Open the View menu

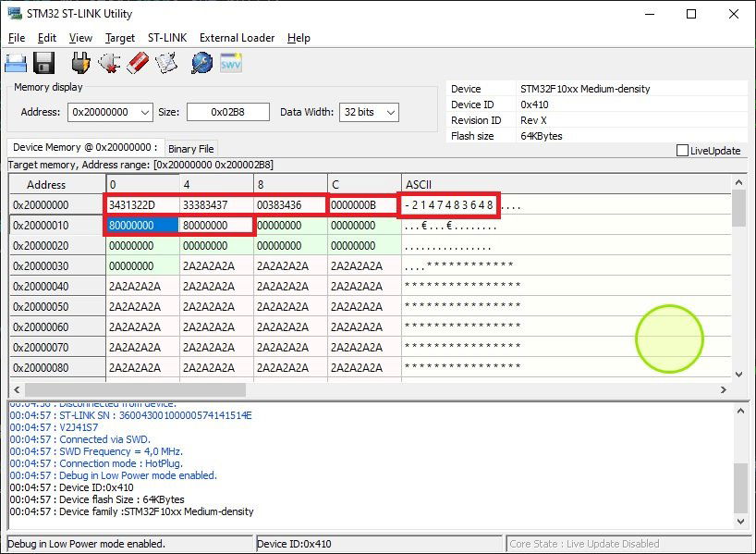click(80, 38)
